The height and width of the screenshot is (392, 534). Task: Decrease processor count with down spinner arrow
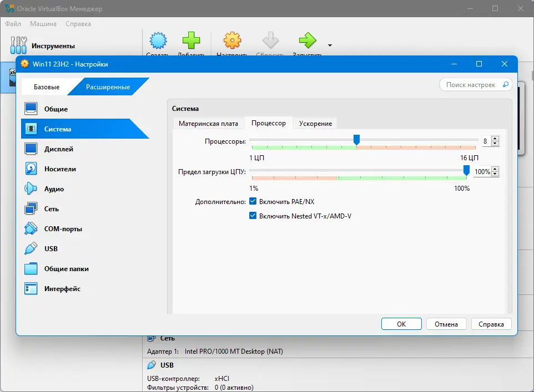click(496, 143)
